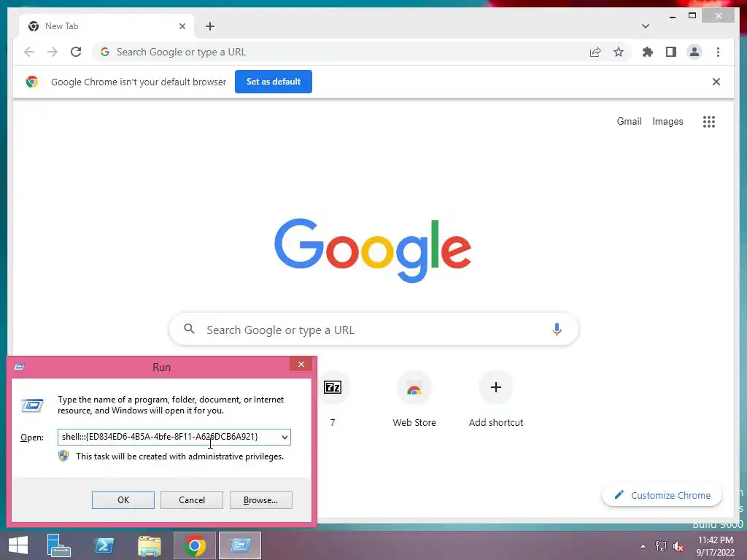Toggle the Chrome side panel icon
This screenshot has width=747, height=560.
point(671,52)
